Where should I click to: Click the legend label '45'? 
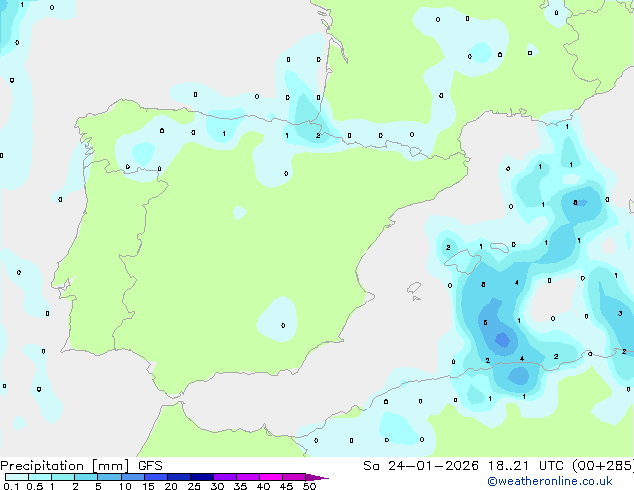point(286,486)
